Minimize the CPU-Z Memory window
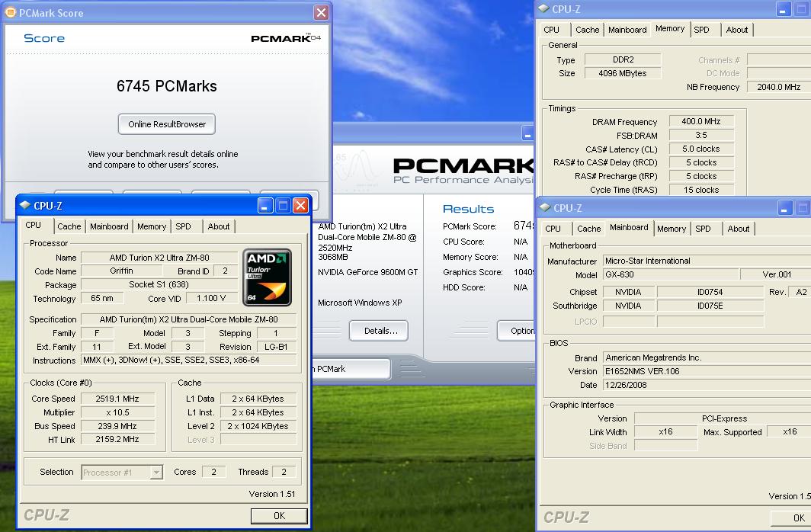This screenshot has height=532, width=811. pos(784,9)
